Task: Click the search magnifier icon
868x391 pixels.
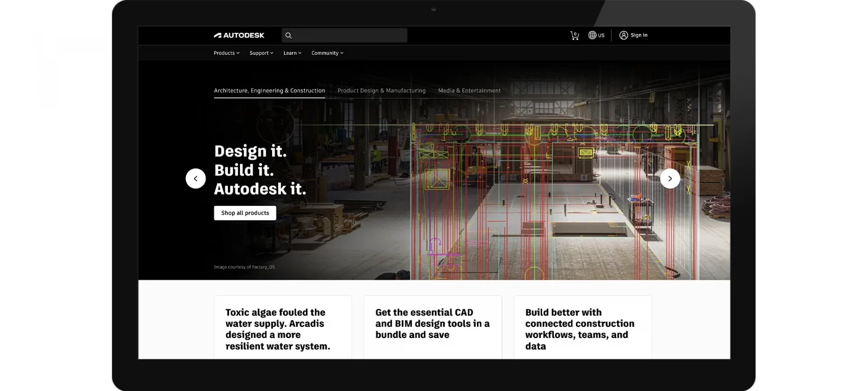Action: [288, 35]
